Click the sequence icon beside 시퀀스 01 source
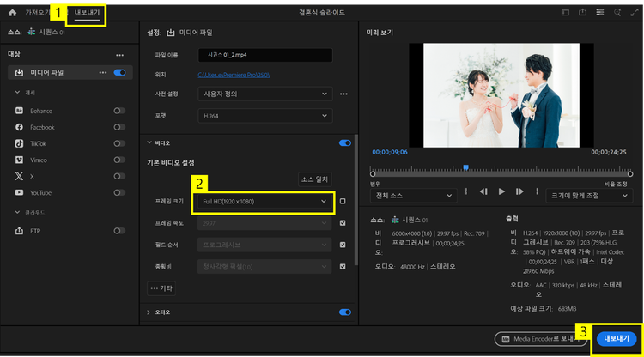 point(32,32)
